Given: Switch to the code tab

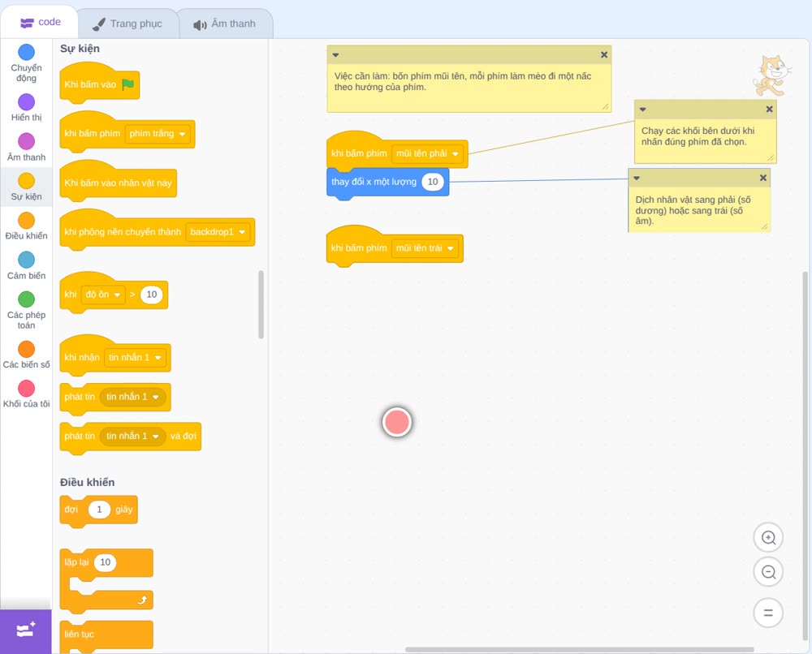Looking at the screenshot, I should pyautogui.click(x=40, y=22).
